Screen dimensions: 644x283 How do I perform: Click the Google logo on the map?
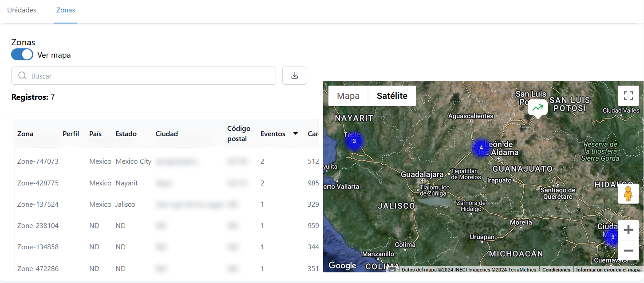[x=342, y=265]
